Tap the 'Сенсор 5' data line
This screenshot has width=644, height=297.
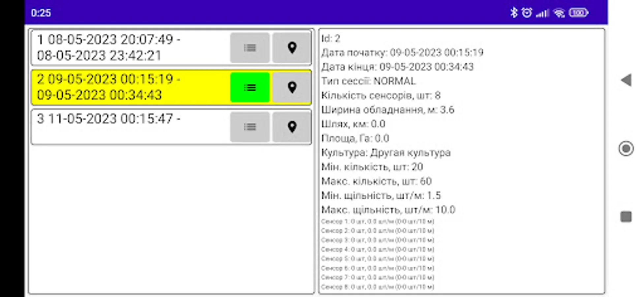[x=378, y=259]
